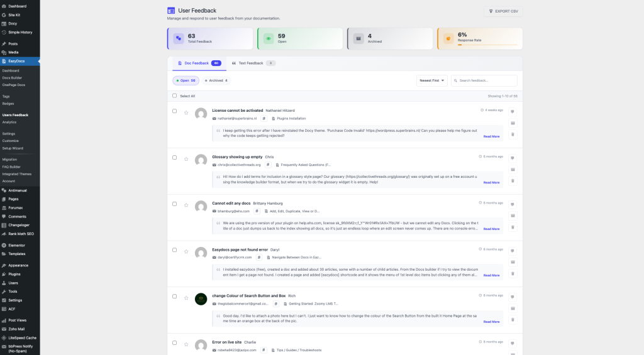Tick the Select All checkbox
This screenshot has height=355, width=644.
(x=175, y=96)
